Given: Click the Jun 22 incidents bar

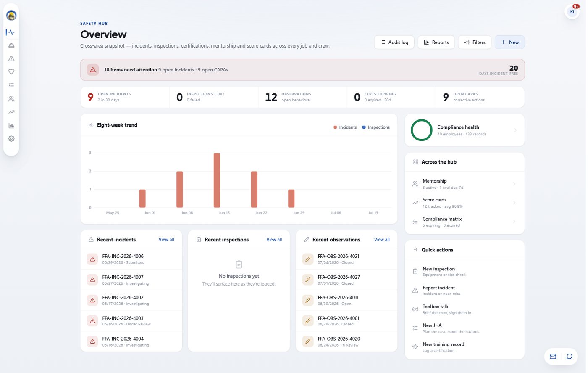Looking at the screenshot, I should (x=254, y=190).
